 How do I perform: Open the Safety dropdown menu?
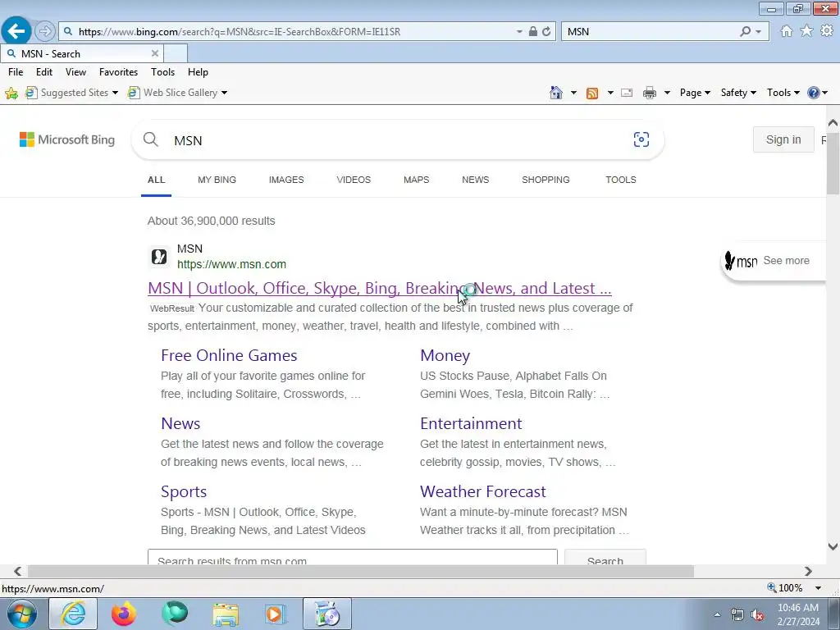[738, 93]
